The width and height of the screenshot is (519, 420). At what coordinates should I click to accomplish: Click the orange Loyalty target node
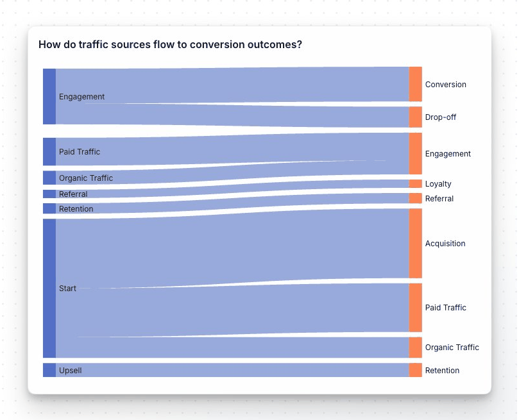pyautogui.click(x=416, y=183)
